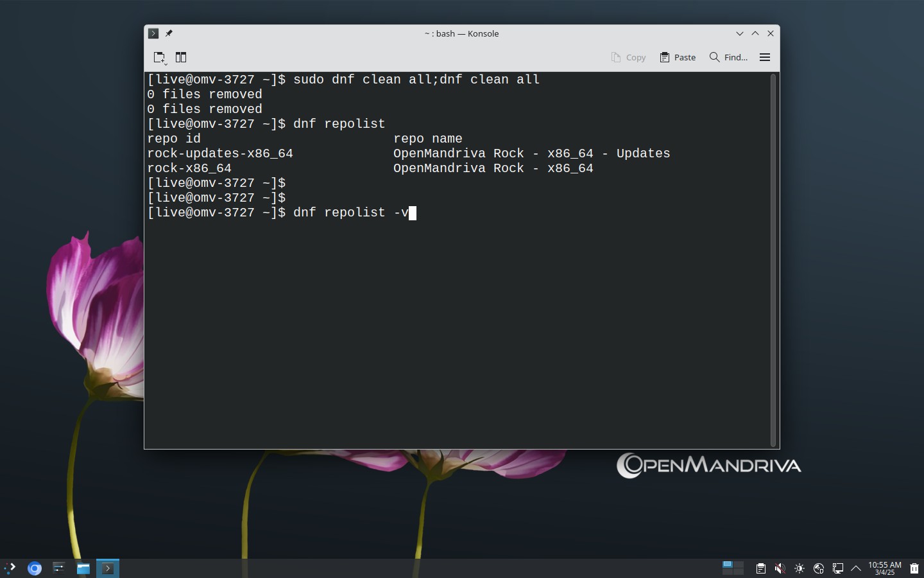
Task: Toggle the pin window on all desktops
Action: pyautogui.click(x=169, y=33)
